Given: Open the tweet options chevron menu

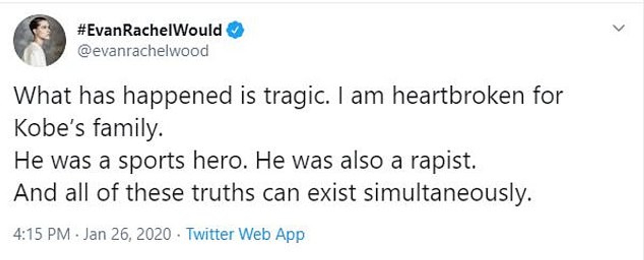Looking at the screenshot, I should pyautogui.click(x=619, y=28).
